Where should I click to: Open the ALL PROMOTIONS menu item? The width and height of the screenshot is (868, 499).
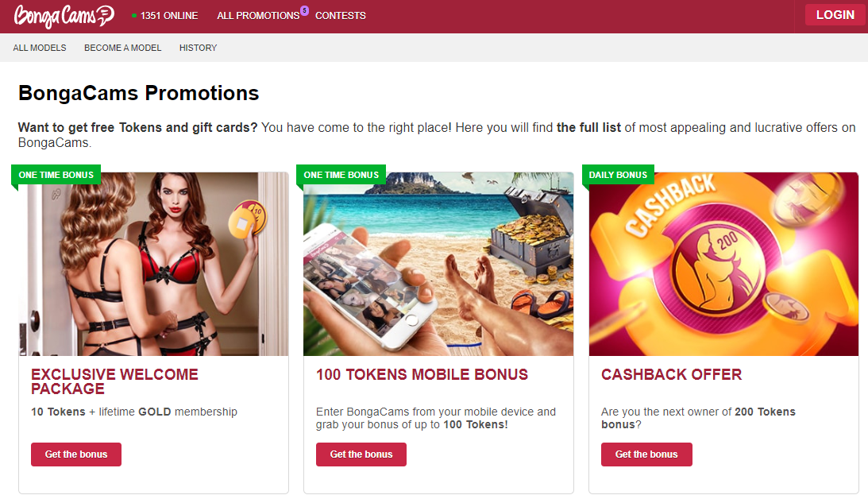click(x=258, y=16)
